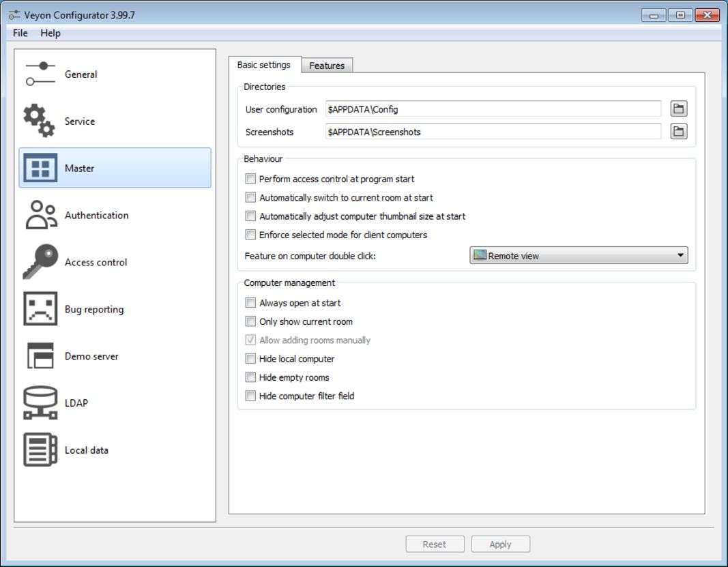728x567 pixels.
Task: Select the Access control key icon
Action: coord(40,262)
